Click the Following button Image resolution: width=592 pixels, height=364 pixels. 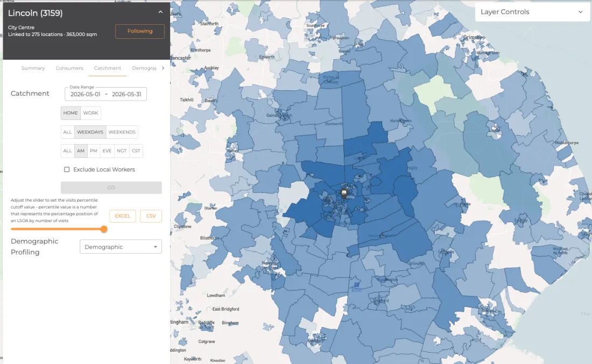point(140,31)
